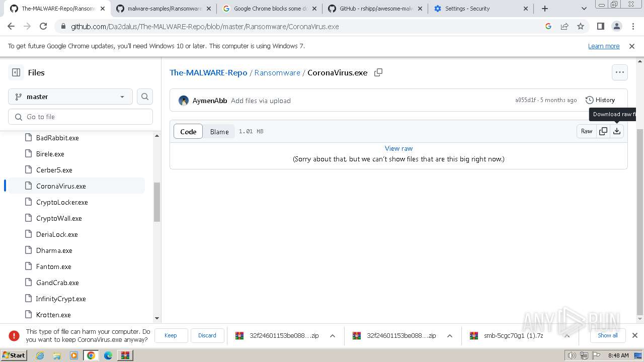
Task: Switch to Code view tab
Action: [188, 131]
